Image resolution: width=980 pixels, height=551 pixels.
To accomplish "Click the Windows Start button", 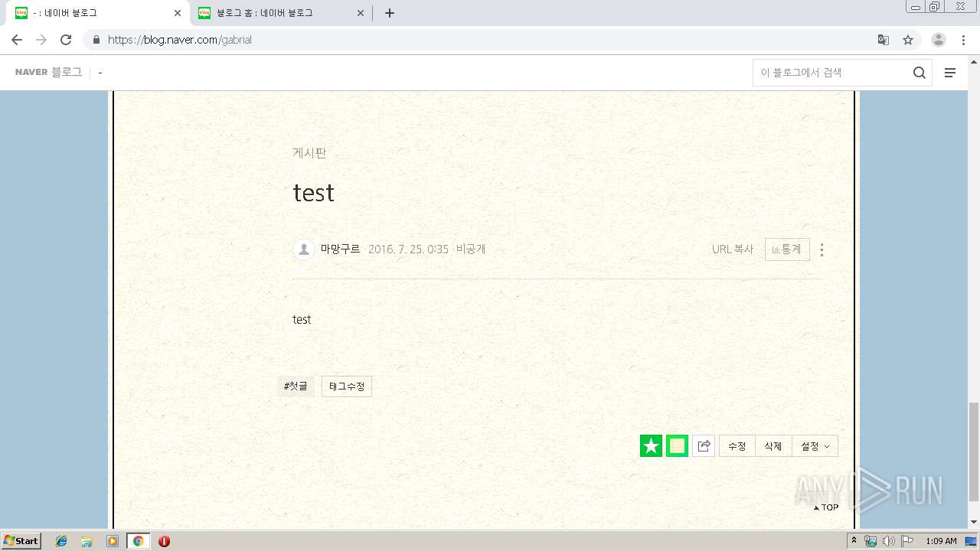I will point(21,541).
